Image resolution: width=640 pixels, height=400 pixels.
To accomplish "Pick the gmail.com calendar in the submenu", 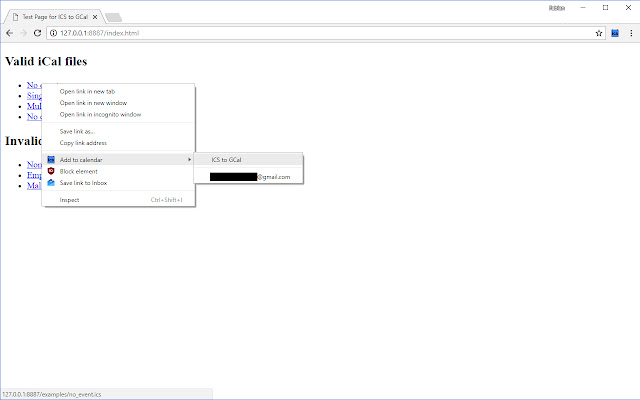I will (x=248, y=177).
